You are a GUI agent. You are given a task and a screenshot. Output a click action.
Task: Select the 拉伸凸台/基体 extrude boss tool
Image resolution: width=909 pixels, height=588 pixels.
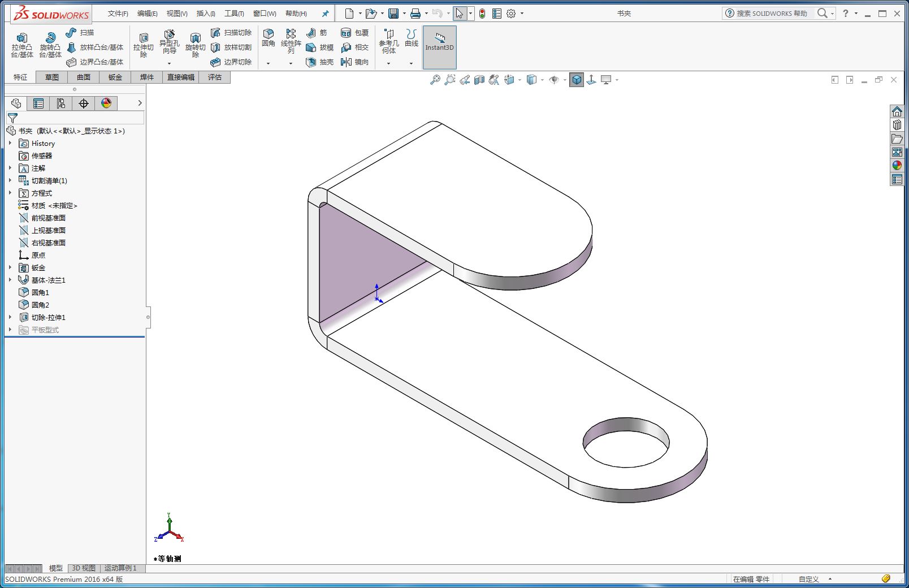[22, 45]
